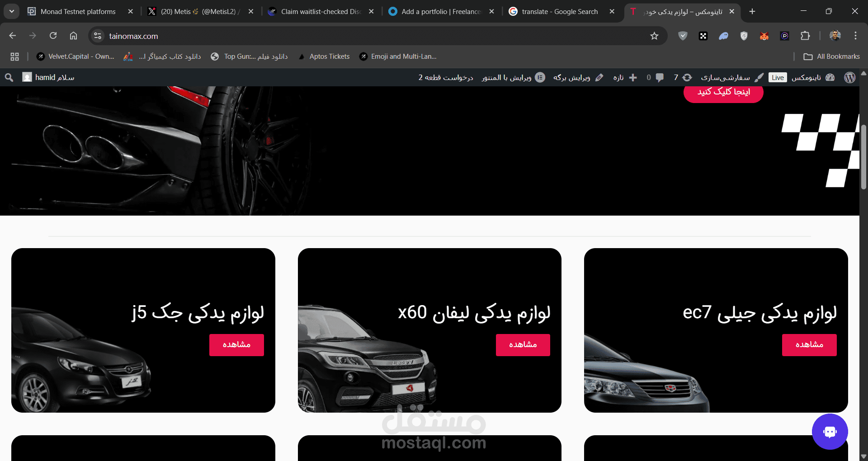Open Chrome three-dot menu
Viewport: 868px width, 461px height.
(x=855, y=36)
